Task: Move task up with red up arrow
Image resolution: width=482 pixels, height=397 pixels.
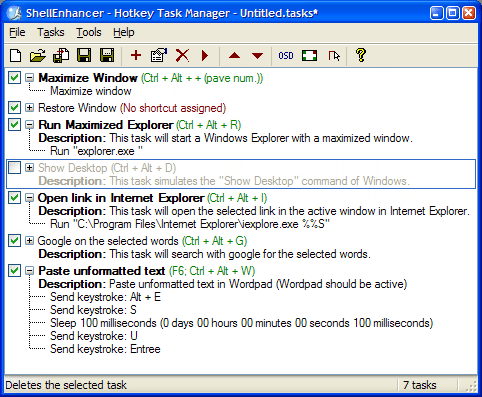Action: coord(235,55)
